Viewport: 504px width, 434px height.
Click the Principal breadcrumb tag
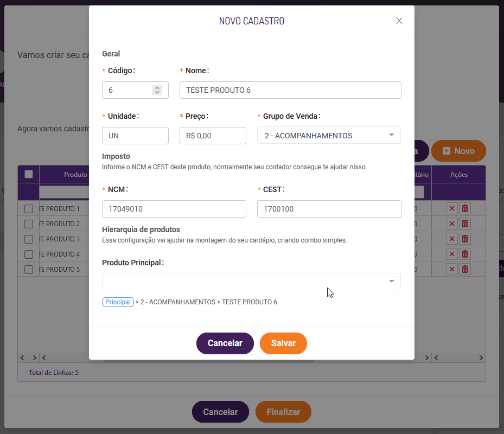point(118,302)
